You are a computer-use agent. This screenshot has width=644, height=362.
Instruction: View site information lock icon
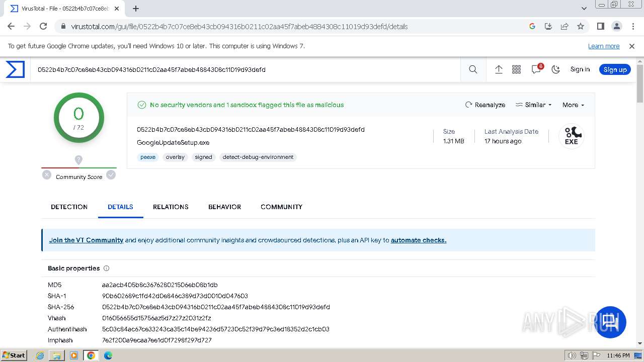point(63,27)
